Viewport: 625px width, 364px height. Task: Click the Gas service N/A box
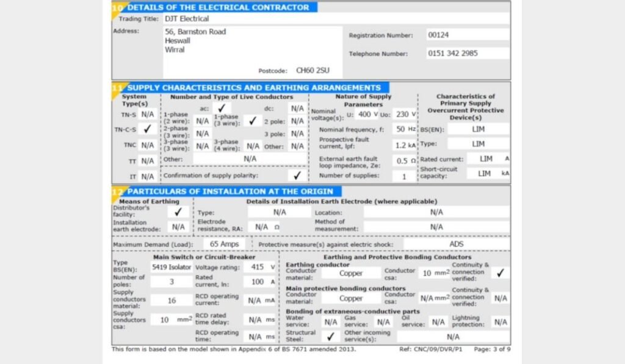tap(383, 322)
